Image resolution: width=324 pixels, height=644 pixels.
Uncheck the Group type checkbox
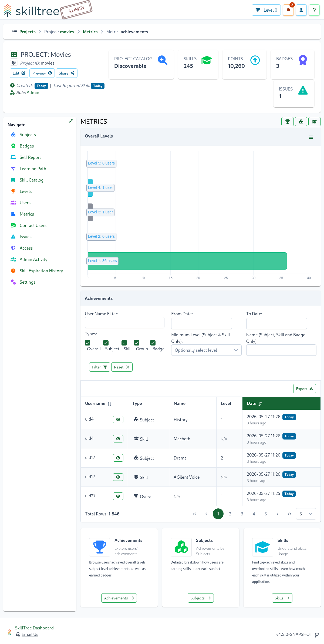click(137, 343)
